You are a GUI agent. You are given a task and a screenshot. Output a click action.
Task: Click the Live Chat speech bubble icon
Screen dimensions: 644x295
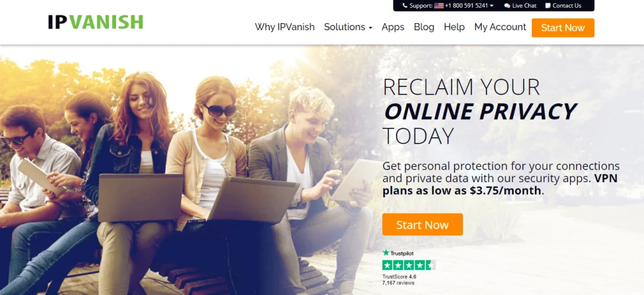(507, 6)
